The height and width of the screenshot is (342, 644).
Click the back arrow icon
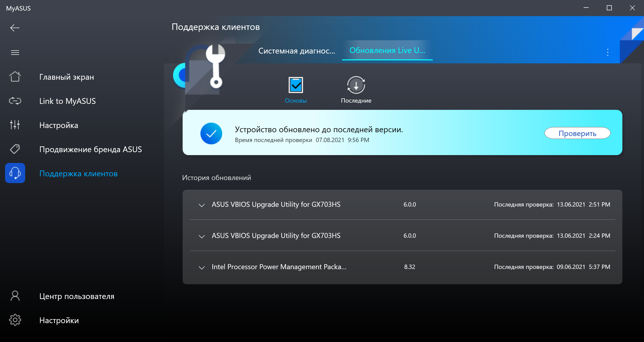pos(15,28)
